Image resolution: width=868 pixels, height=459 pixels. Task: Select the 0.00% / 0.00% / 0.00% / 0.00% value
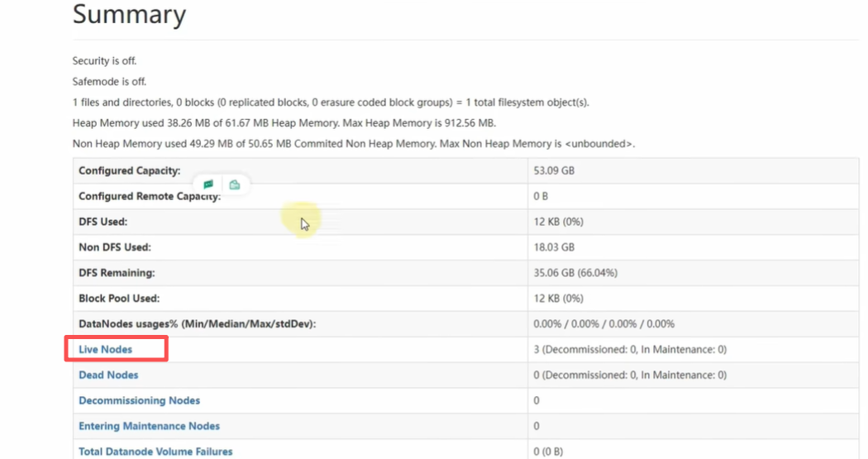point(604,324)
